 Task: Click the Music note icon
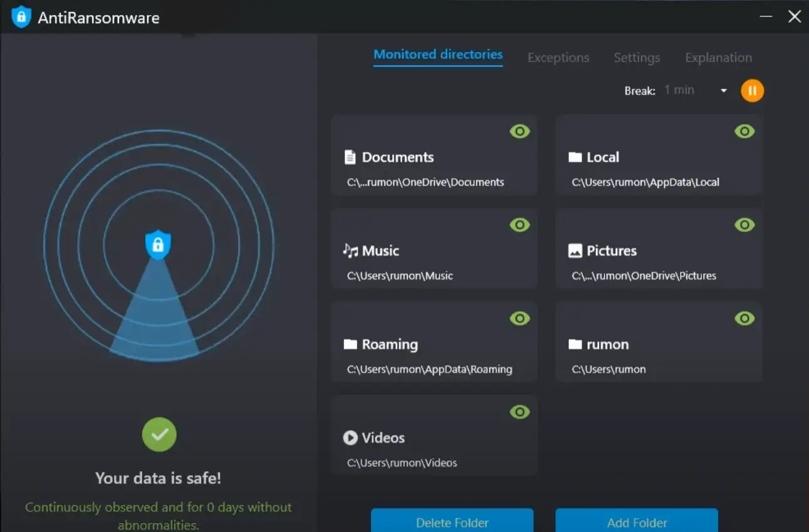tap(350, 251)
